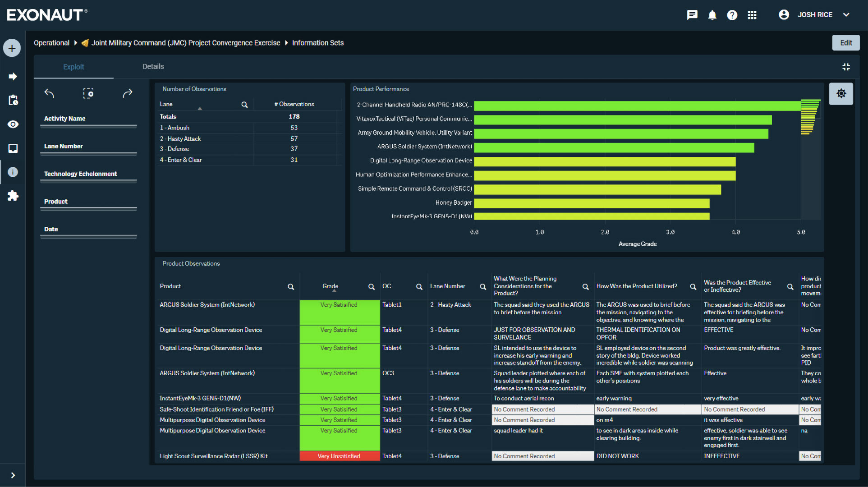Click the add (+) icon in the sidebar
The image size is (868, 487).
[x=12, y=47]
